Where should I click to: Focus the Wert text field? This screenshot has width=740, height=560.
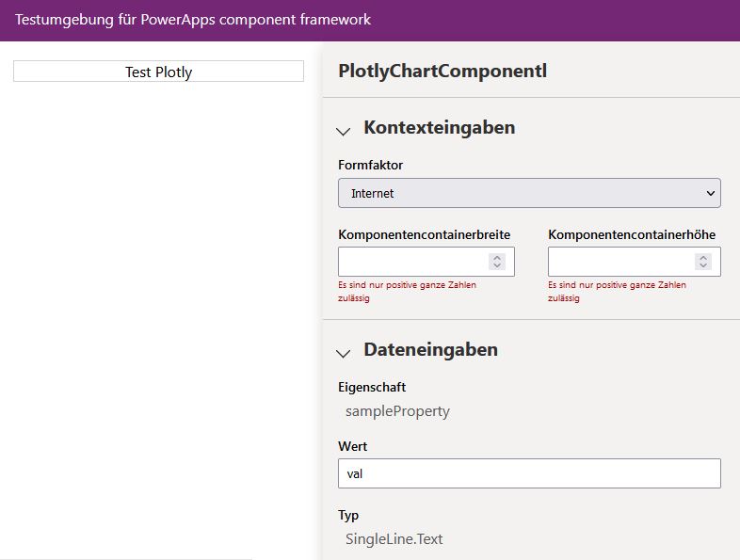point(529,473)
